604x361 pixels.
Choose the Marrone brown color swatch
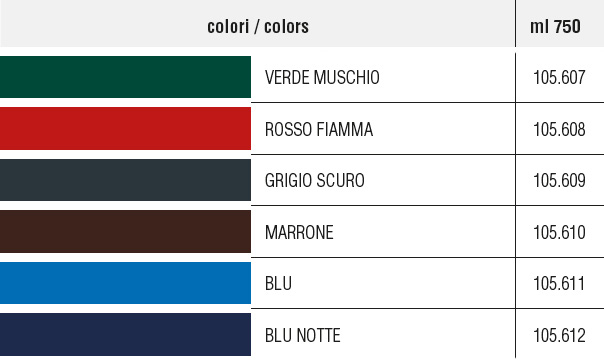point(125,232)
